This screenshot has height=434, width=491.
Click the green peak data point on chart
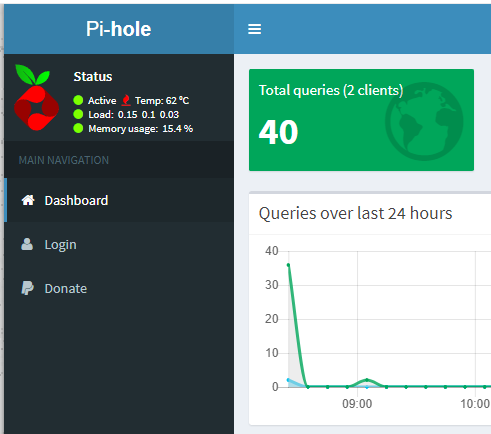[x=288, y=265]
